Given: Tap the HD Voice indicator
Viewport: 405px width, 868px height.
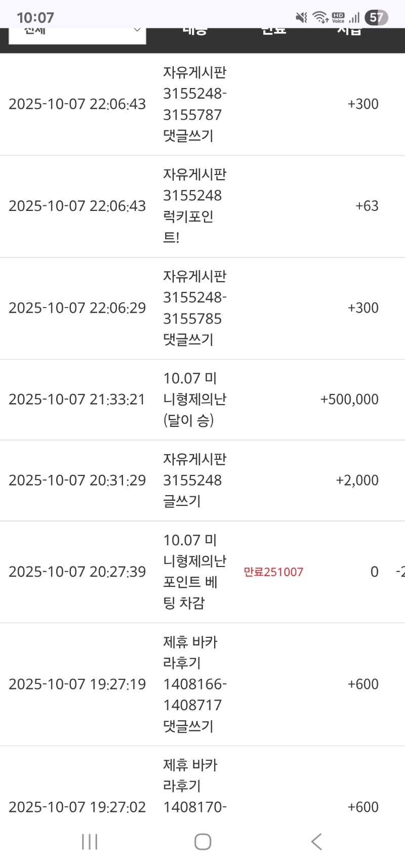Looking at the screenshot, I should (338, 18).
